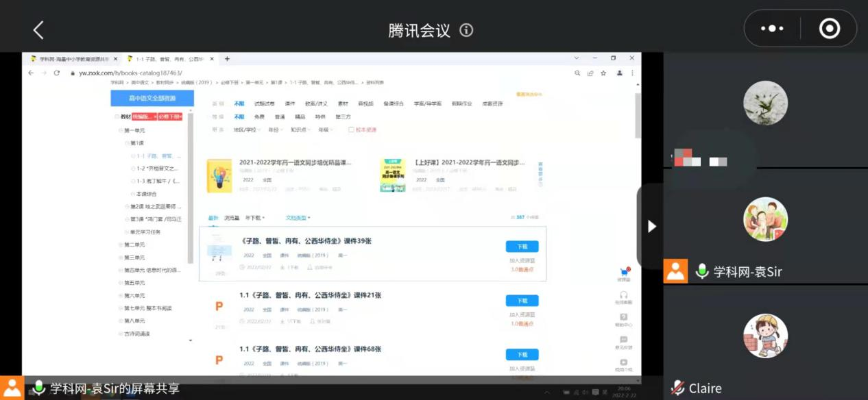868x400 pixels.
Task: Select the family avatar participant
Action: click(x=766, y=219)
